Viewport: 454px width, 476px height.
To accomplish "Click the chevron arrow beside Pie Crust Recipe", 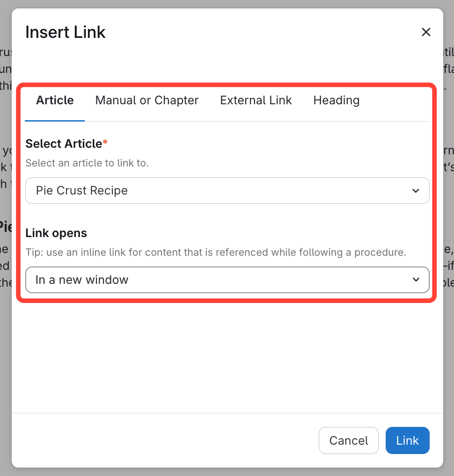I will coord(415,191).
